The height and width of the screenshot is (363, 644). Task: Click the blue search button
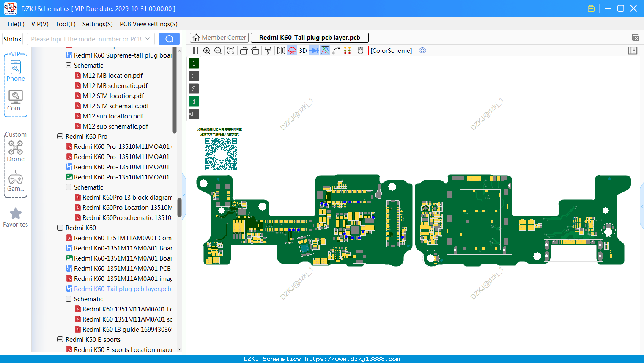click(169, 39)
